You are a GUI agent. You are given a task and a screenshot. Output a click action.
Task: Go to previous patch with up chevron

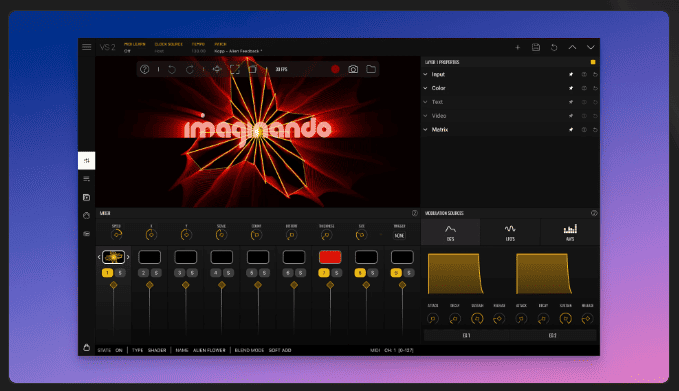tap(572, 47)
